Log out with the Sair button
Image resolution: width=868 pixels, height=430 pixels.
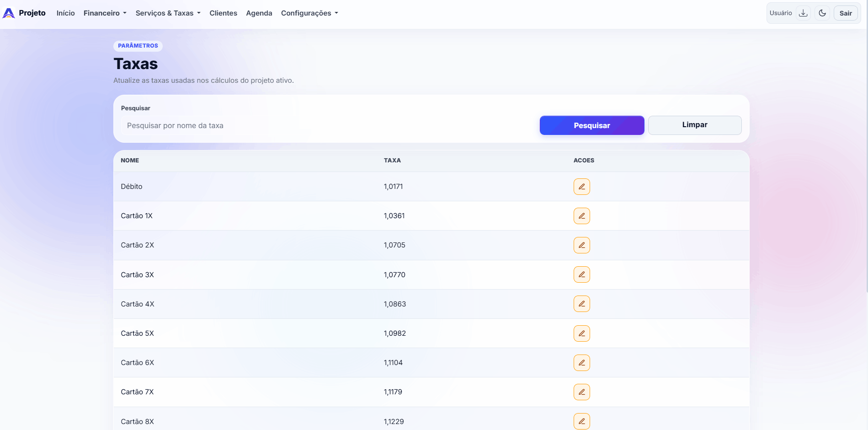click(x=846, y=13)
